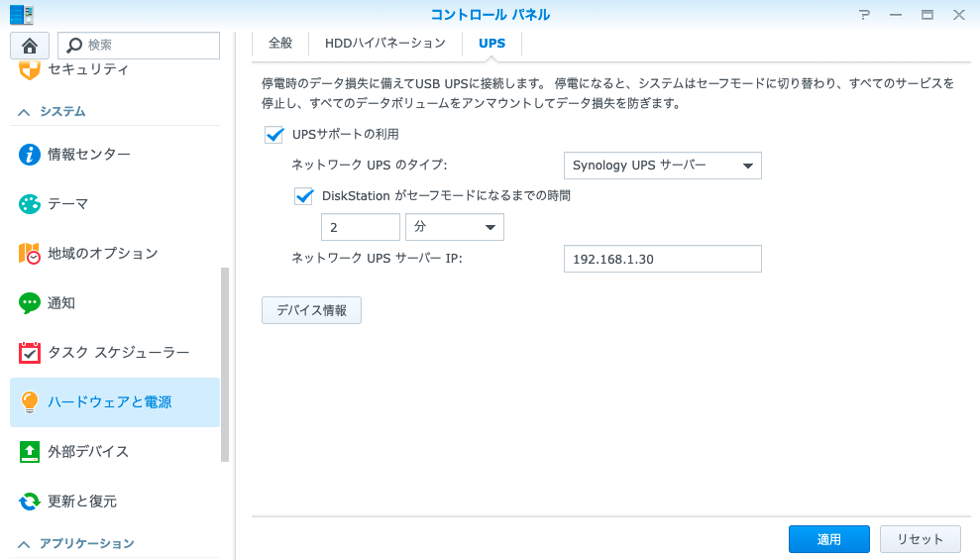This screenshot has width=980, height=560.
Task: Select タスク スケジューラー in the sidebar
Action: [115, 353]
